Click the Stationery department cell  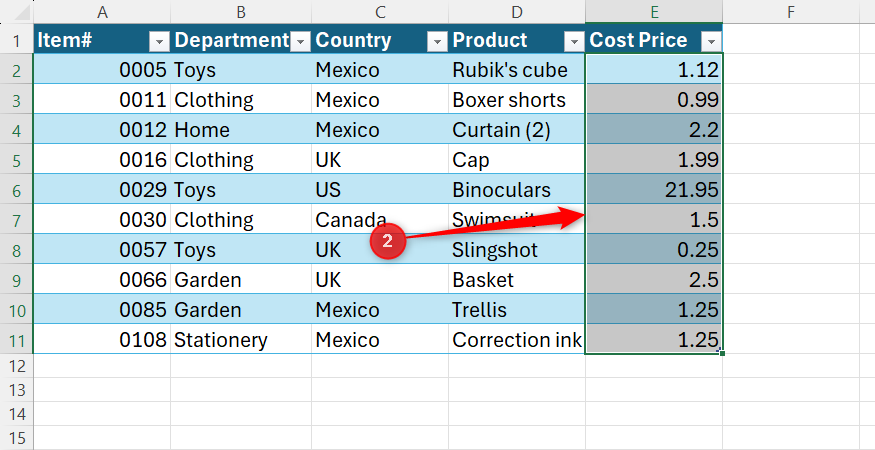pos(241,339)
